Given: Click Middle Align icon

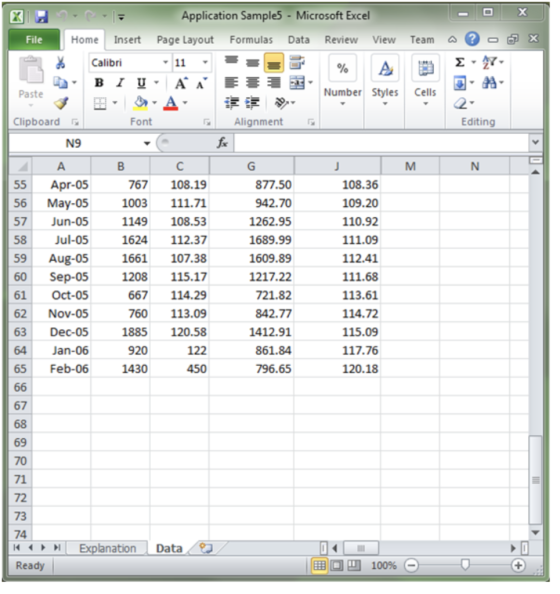Looking at the screenshot, I should coord(252,63).
